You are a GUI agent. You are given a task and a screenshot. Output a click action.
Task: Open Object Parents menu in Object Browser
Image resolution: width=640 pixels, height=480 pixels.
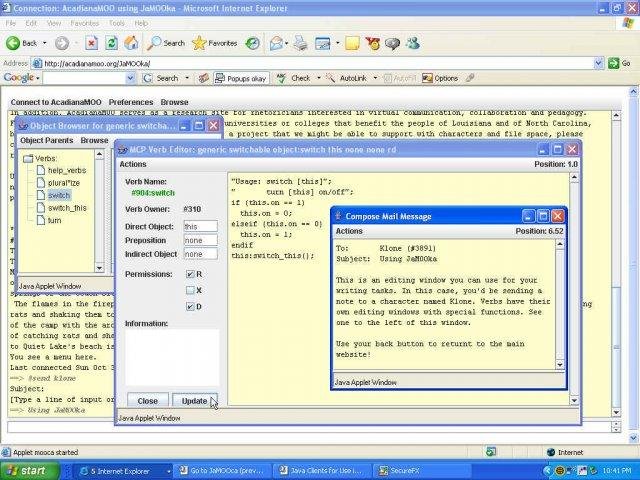pyautogui.click(x=47, y=140)
